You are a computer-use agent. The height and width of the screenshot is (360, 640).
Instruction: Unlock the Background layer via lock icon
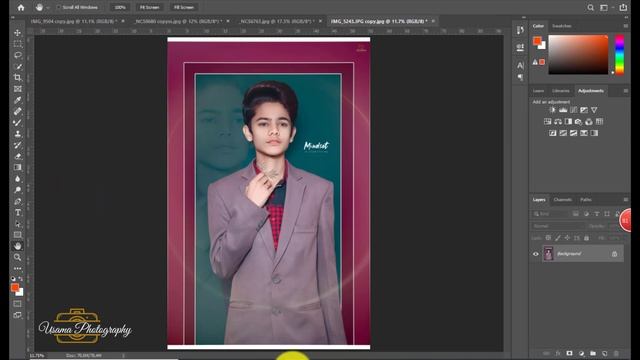point(614,254)
